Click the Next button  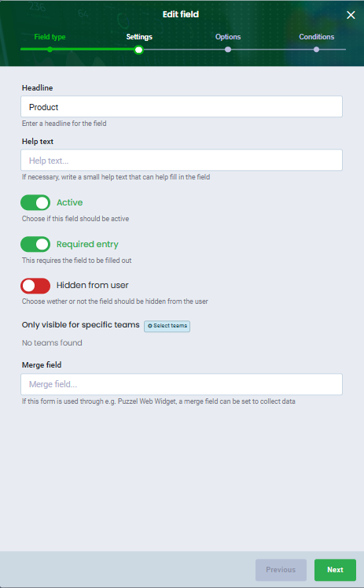335,570
